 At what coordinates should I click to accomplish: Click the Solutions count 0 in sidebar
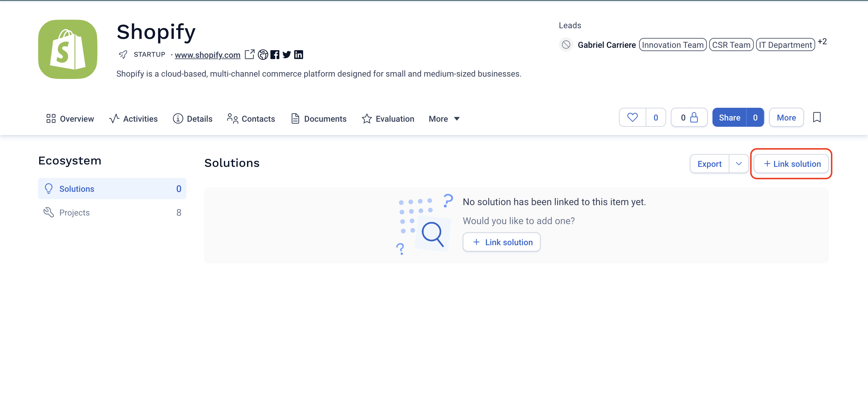pos(179,189)
